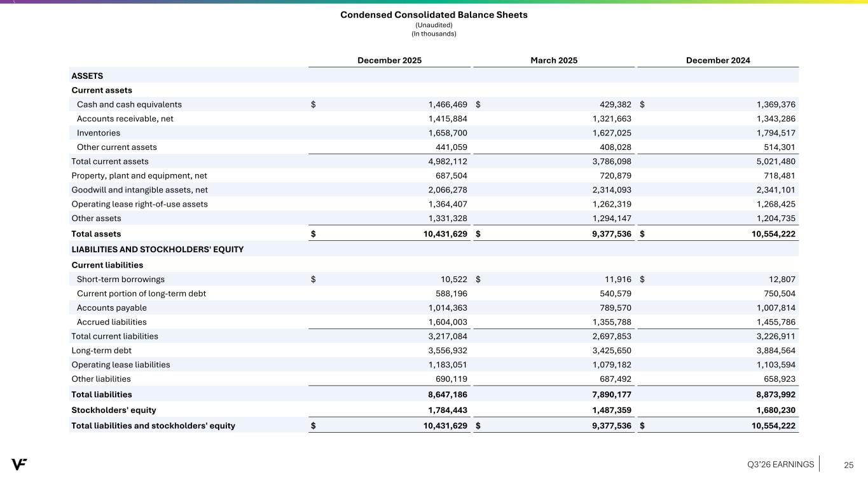This screenshot has width=868, height=488.
Task: Click the page number 25
Action: coord(848,465)
